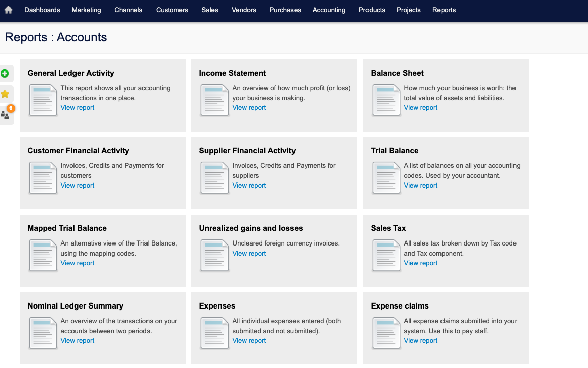The image size is (588, 368).
Task: Click the users icon with the orange 6 badge
Action: pos(6,114)
